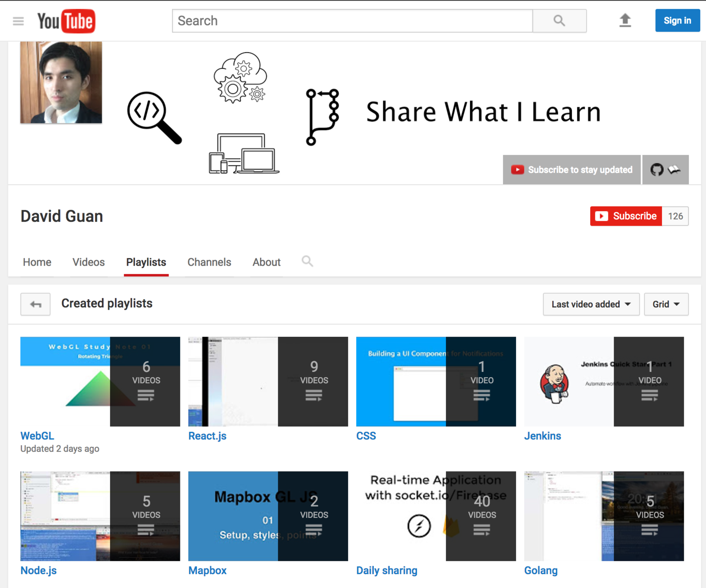The width and height of the screenshot is (706, 588).
Task: Open the Node.js playlist link
Action: 38,570
